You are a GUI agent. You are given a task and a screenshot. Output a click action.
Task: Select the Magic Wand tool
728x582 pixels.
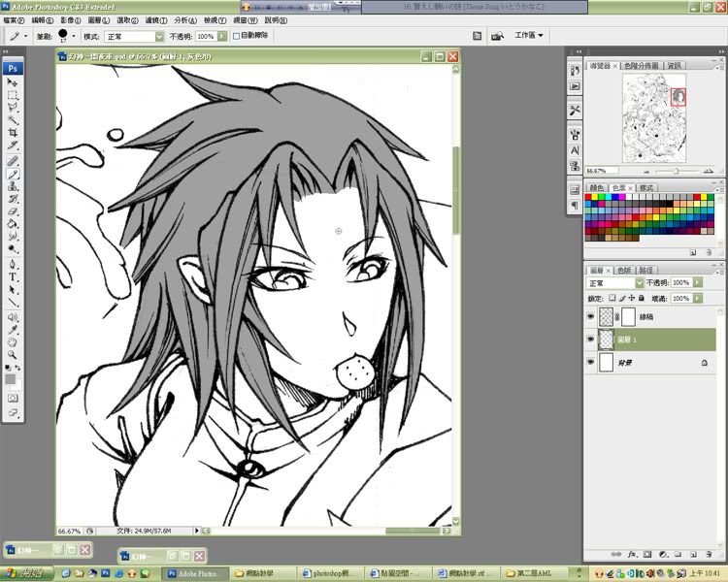point(13,120)
